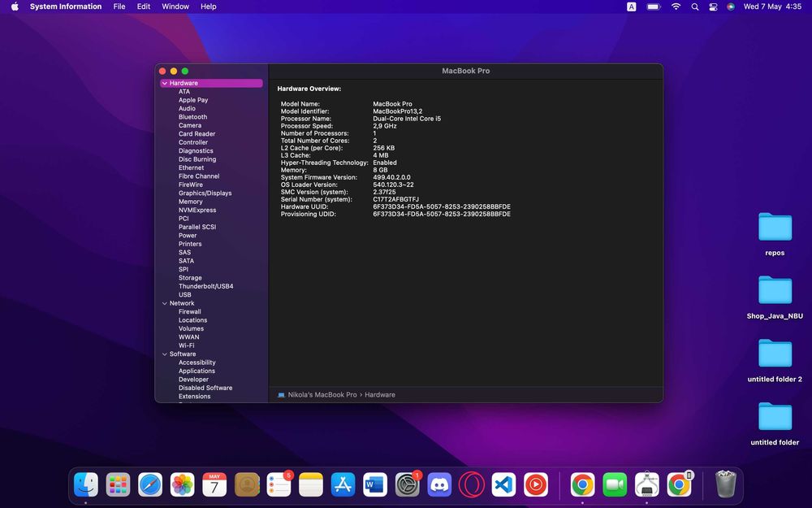
Task: Open Launchpad in the dock
Action: [x=118, y=485]
